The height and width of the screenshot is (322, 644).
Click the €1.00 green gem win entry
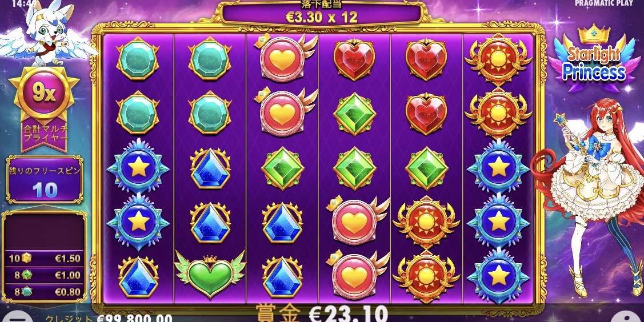[45, 275]
